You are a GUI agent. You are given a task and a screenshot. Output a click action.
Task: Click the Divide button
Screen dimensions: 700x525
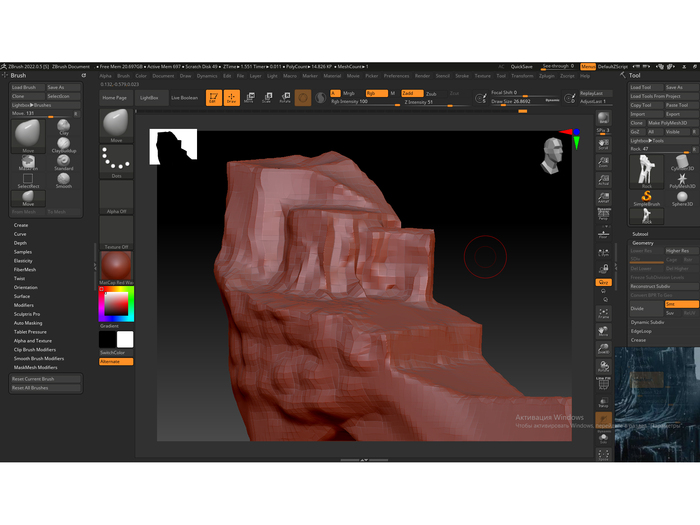(639, 308)
